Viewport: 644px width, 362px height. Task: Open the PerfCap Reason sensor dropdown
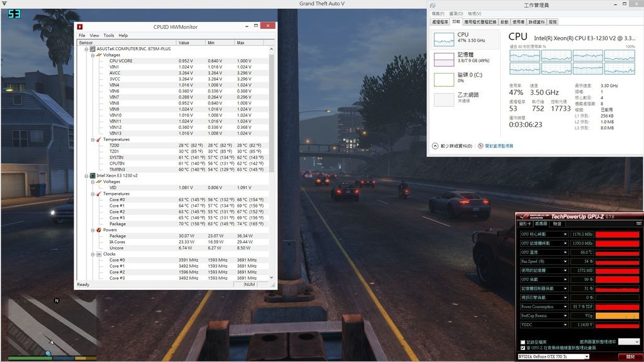click(x=565, y=315)
